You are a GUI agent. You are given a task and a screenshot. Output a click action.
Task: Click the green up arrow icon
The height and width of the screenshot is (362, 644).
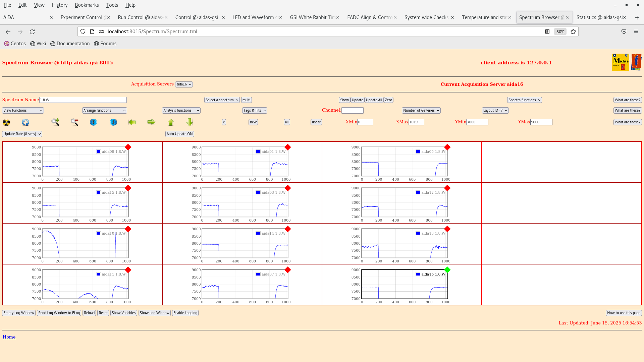tap(171, 122)
